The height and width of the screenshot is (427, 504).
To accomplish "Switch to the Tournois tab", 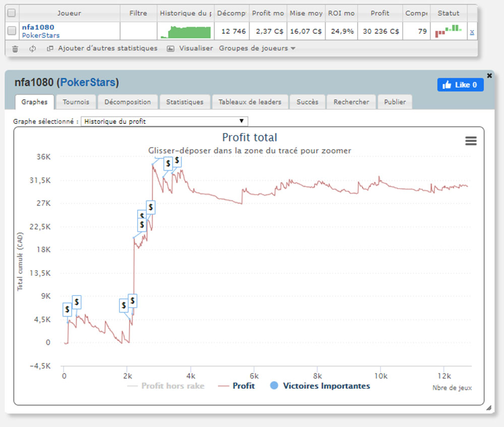I will [x=76, y=102].
